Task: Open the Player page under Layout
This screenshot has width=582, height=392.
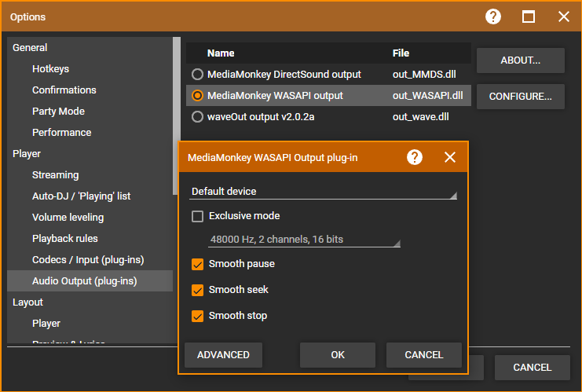Action: 46,324
